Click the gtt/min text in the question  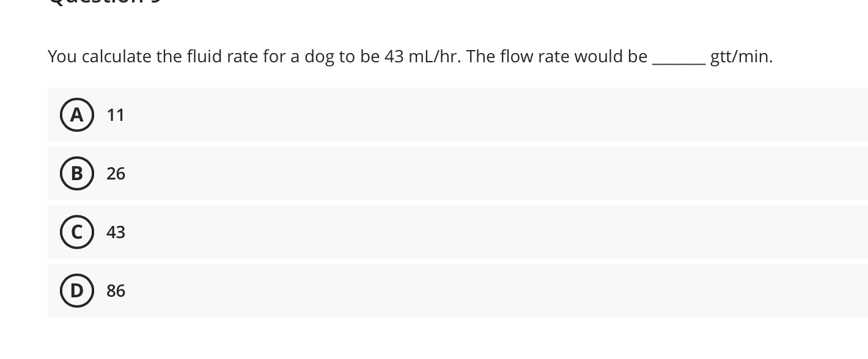point(741,56)
